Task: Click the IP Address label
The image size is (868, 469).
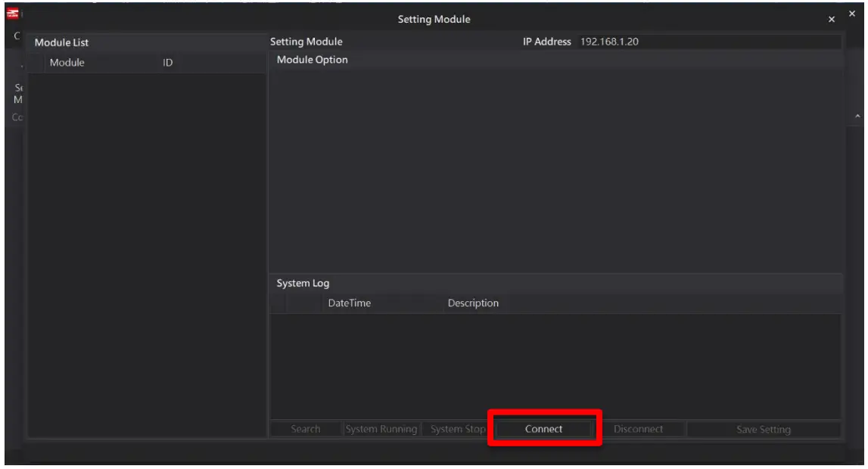Action: [547, 42]
